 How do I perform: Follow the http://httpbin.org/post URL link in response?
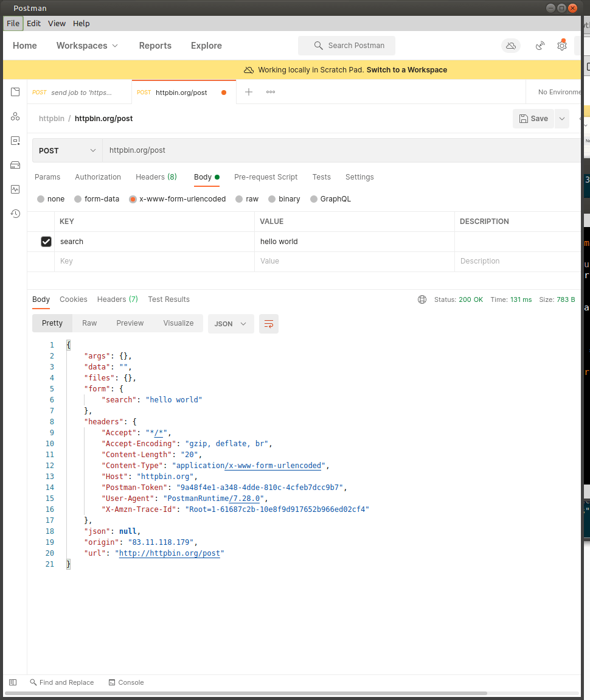point(170,553)
